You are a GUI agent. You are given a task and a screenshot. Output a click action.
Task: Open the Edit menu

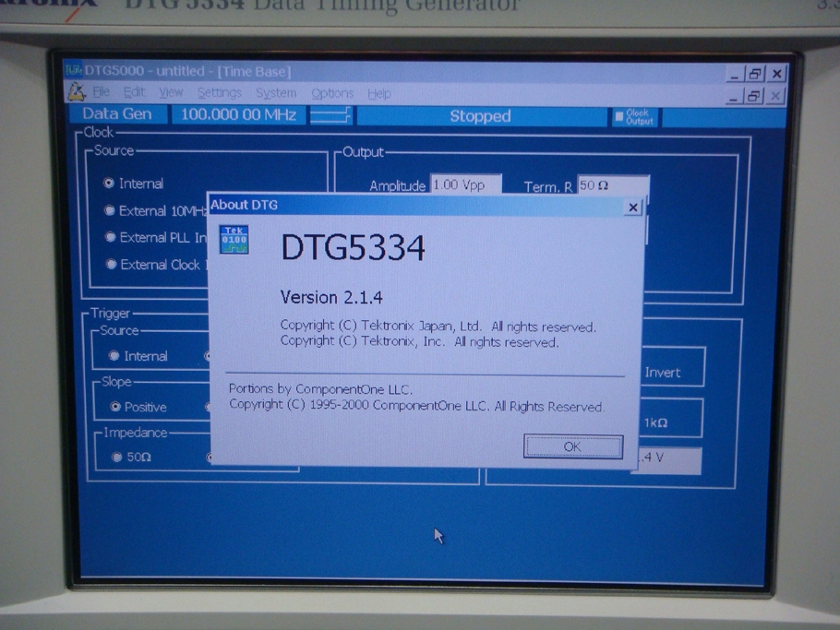click(x=134, y=92)
